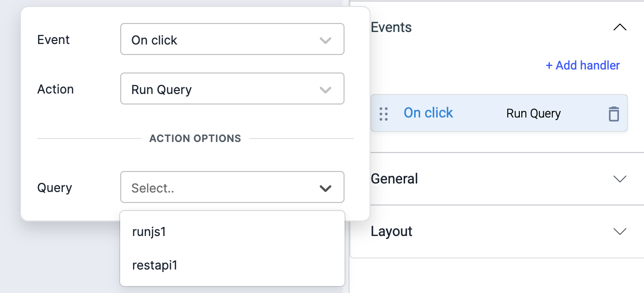Viewport: 644px width, 293px height.
Task: Add a new event handler
Action: (x=582, y=65)
